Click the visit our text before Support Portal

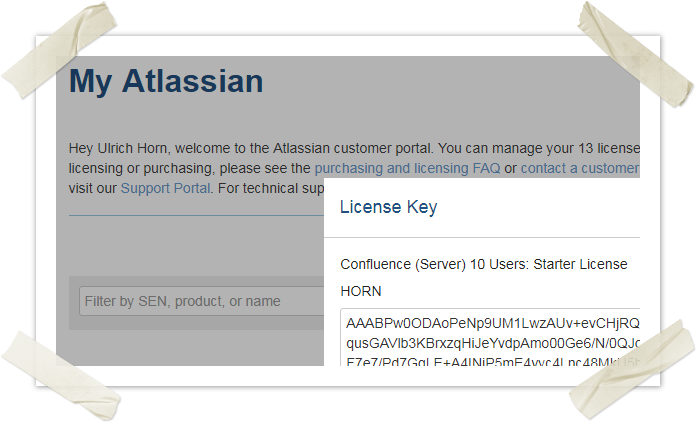pyautogui.click(x=93, y=187)
